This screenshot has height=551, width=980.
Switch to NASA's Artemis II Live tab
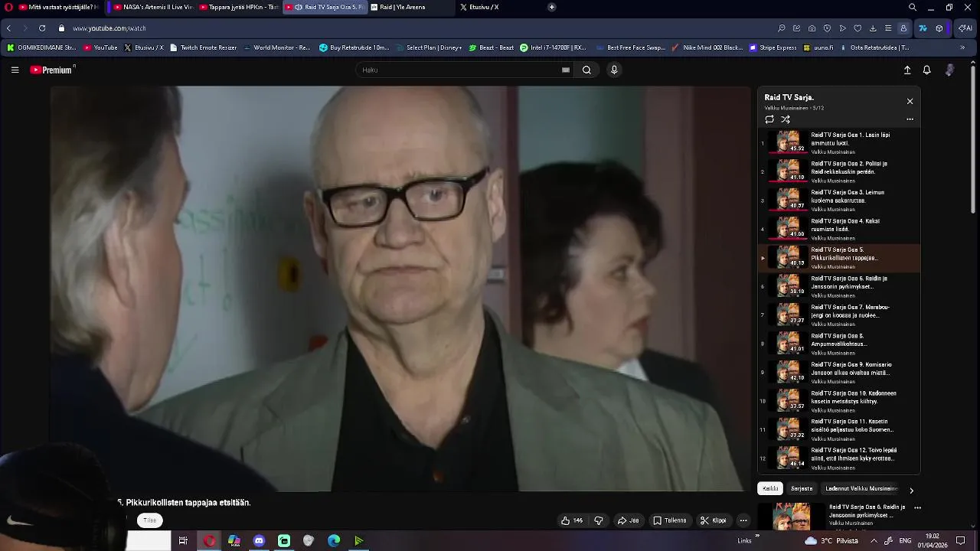coord(153,7)
